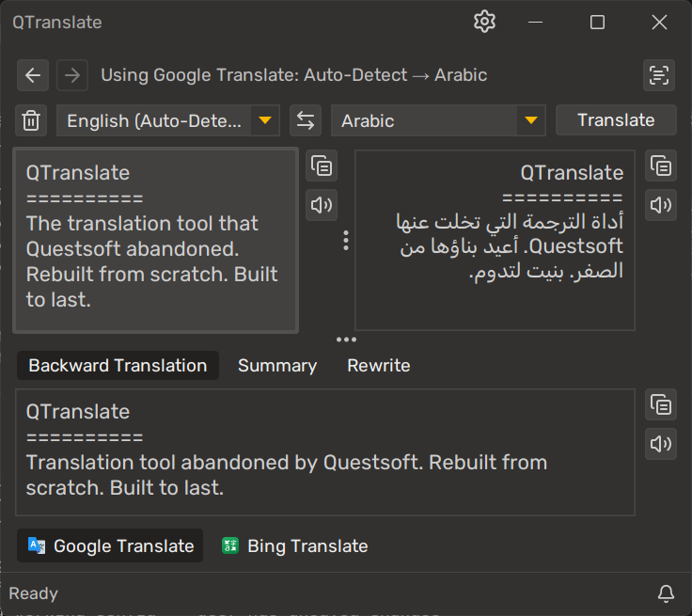Click inside the Arabic translation output box
692x616 pixels.
[495, 240]
